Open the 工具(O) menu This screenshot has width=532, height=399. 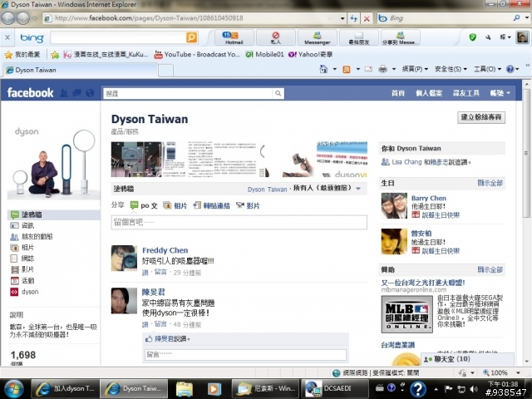(487, 69)
